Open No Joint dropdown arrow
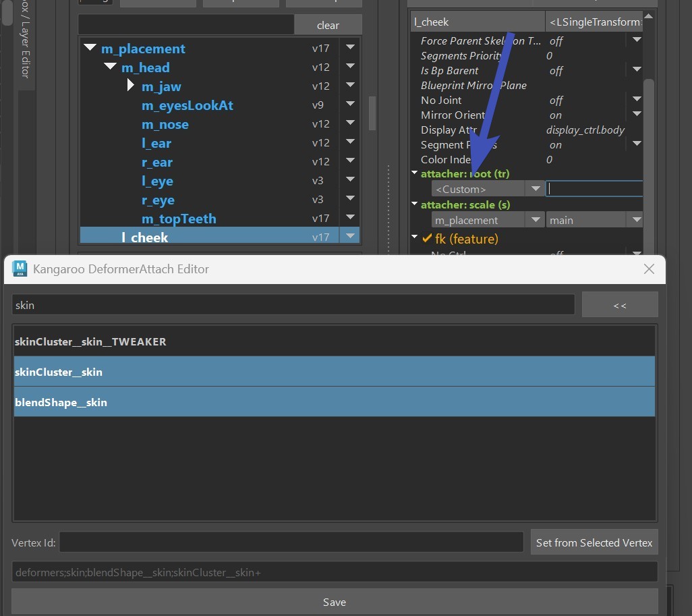692x616 pixels. [x=637, y=99]
